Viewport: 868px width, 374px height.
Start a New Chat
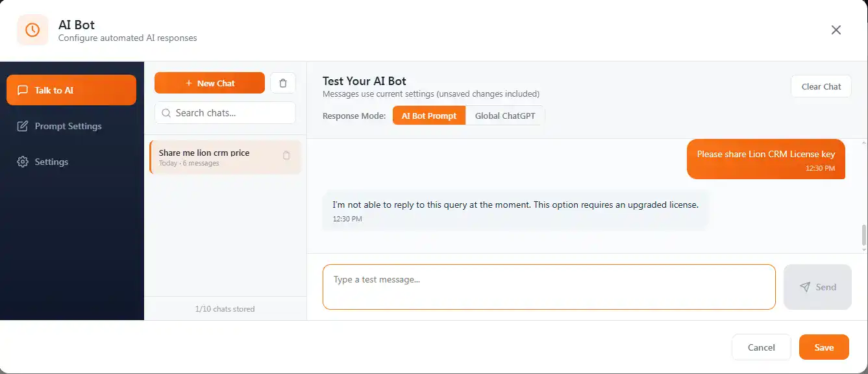[x=209, y=82]
